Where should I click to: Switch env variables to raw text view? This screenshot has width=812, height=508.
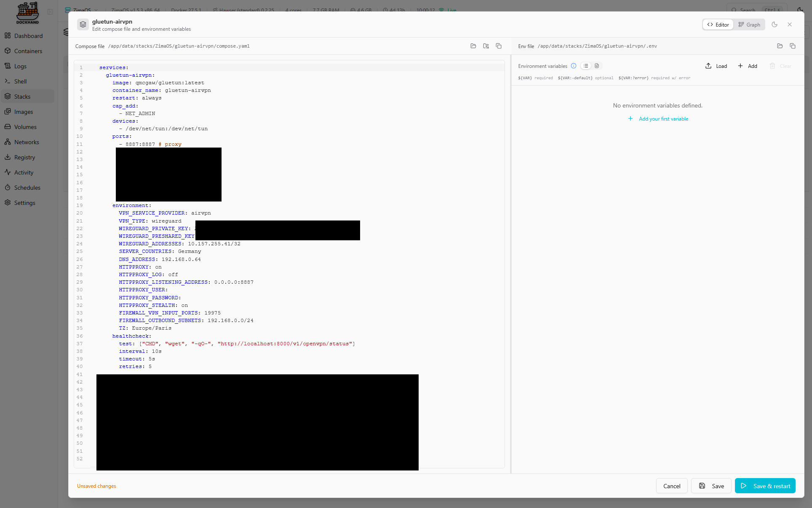pos(597,66)
